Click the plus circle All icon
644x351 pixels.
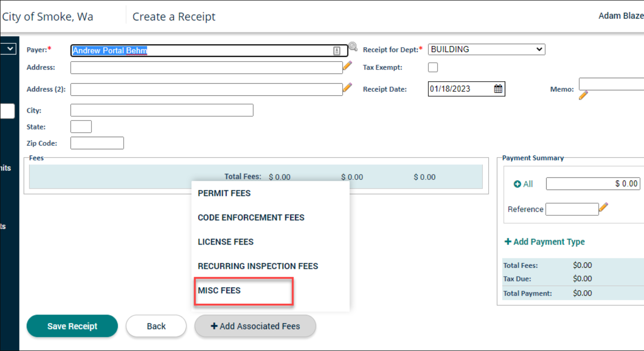tap(518, 184)
